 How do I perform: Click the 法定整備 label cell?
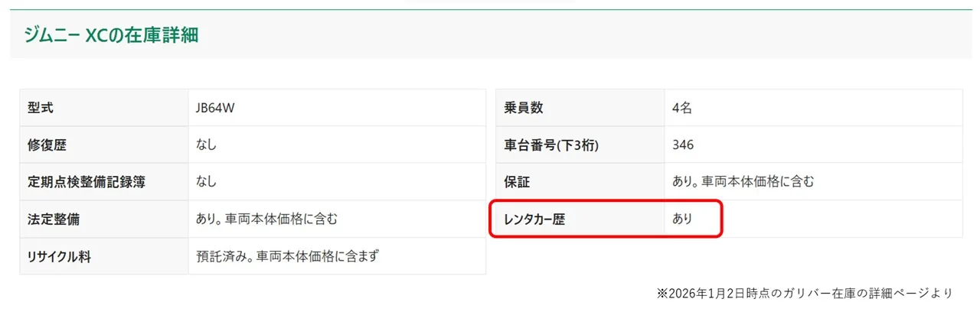pos(53,219)
